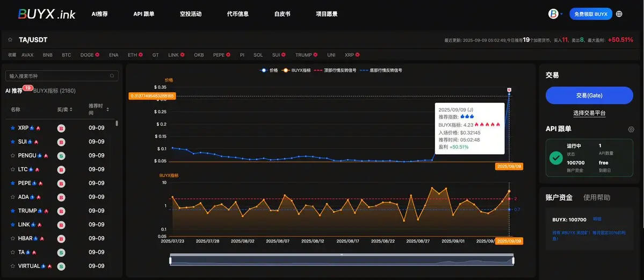Viewport: 644px width, 280px height.
Task: Click the XRP favorite's red badge icon
Action: [x=357, y=55]
